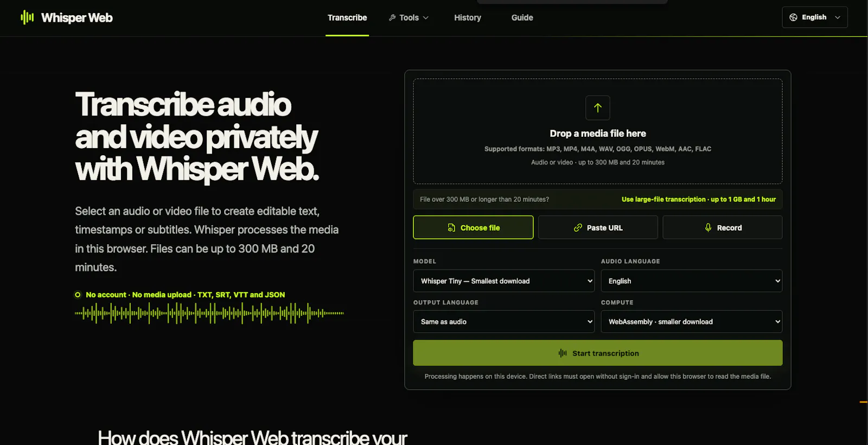Click the Processing happens on this device note
This screenshot has height=445, width=868.
(598, 376)
